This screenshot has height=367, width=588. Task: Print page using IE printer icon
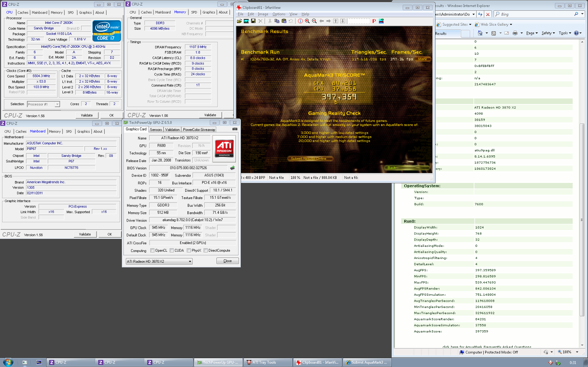(515, 33)
